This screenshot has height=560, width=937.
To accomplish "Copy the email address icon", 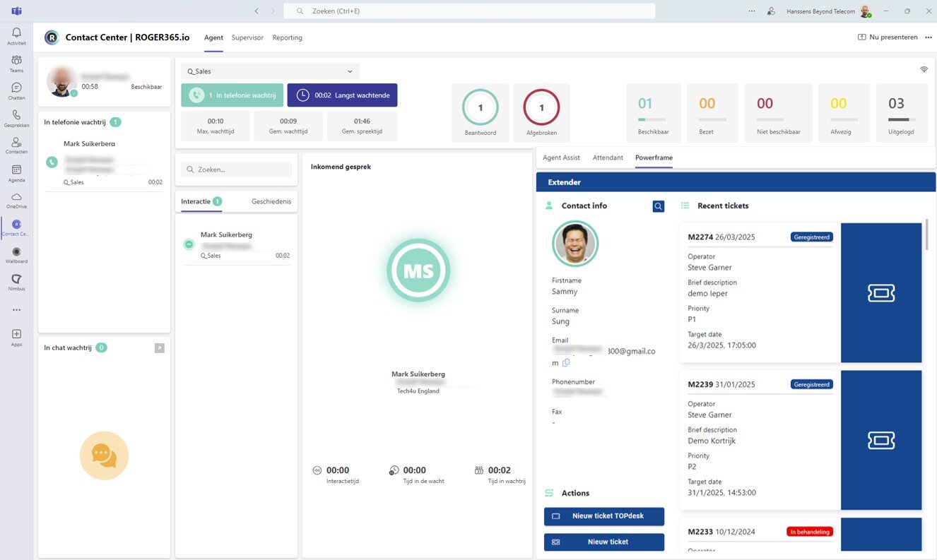I will [x=566, y=363].
